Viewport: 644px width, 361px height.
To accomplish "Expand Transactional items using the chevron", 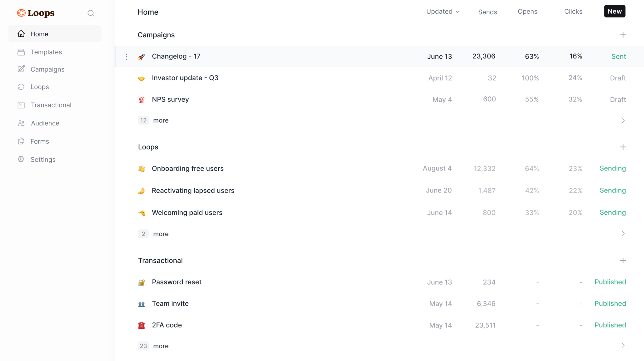I will click(623, 346).
